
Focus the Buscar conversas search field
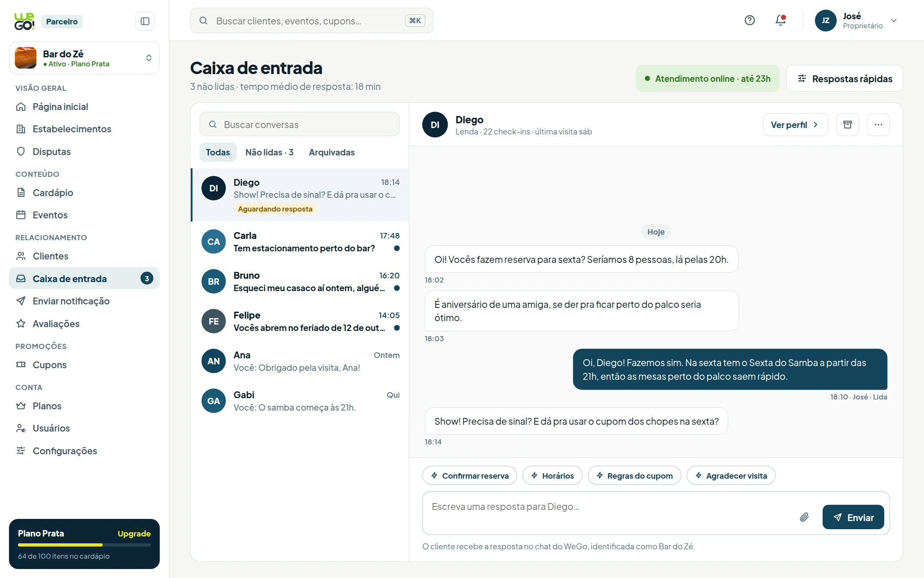[x=299, y=124]
